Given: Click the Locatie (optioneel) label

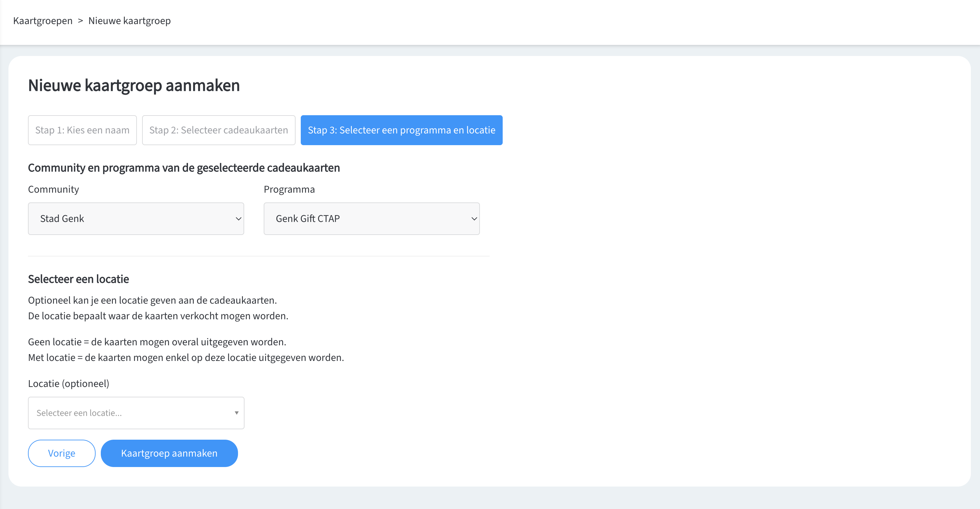Looking at the screenshot, I should click(69, 383).
